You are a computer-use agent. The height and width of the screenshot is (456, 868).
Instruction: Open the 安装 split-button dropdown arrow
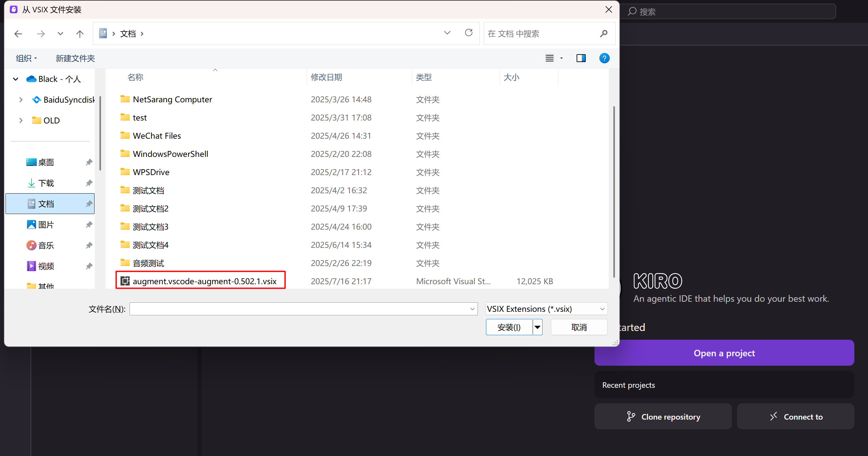pyautogui.click(x=537, y=327)
